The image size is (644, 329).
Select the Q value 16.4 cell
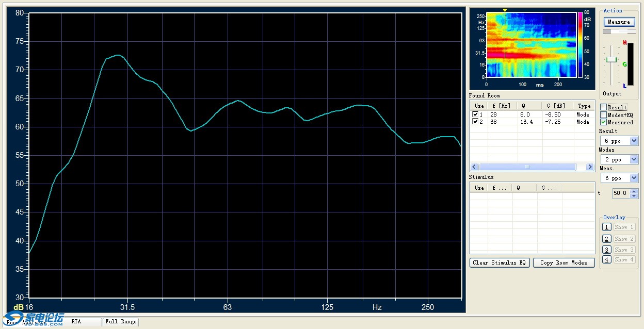pyautogui.click(x=529, y=122)
